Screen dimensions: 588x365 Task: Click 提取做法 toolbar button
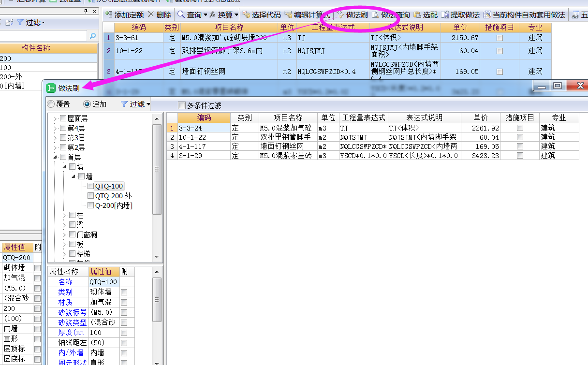pos(460,15)
